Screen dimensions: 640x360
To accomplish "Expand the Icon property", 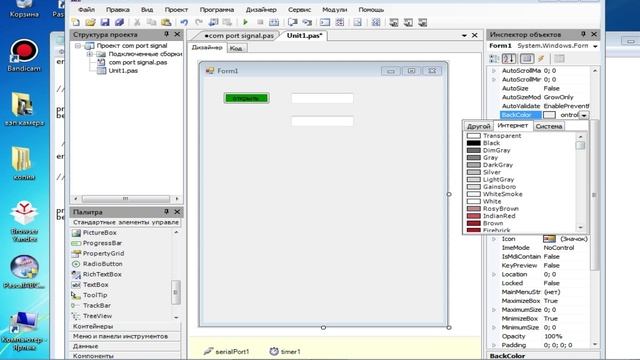I will coord(494,239).
